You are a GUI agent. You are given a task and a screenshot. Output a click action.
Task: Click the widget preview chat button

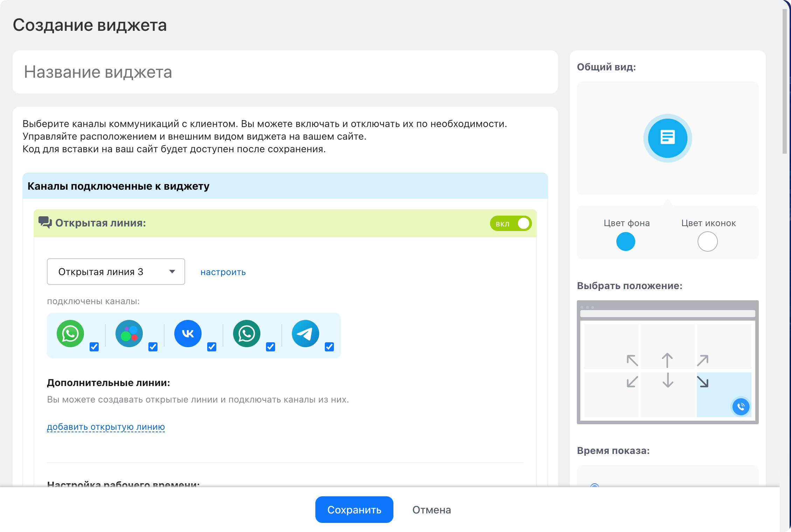click(x=668, y=138)
